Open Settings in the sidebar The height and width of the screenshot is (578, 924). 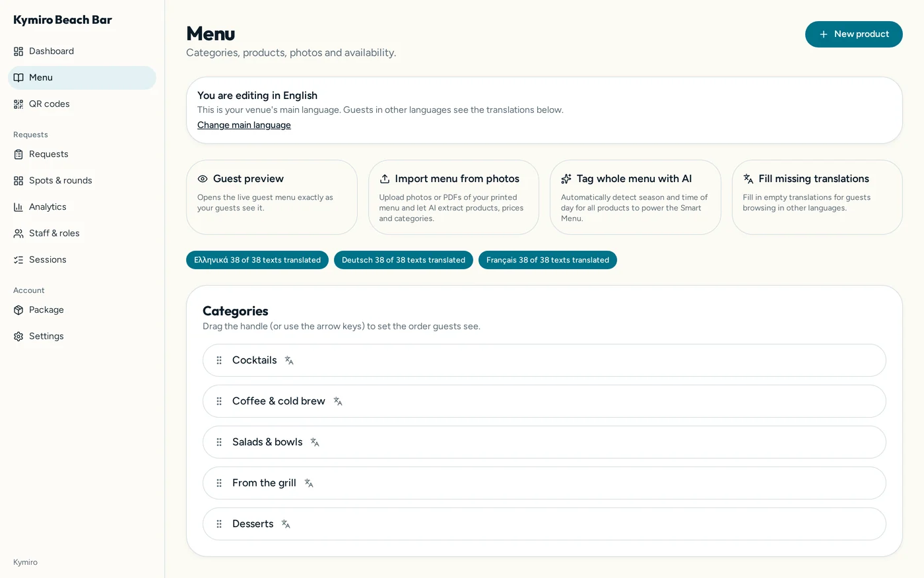point(82,337)
